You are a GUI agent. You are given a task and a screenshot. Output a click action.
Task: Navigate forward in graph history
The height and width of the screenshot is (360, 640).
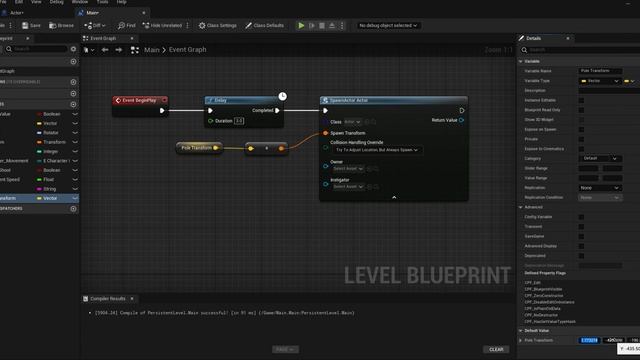(x=119, y=50)
